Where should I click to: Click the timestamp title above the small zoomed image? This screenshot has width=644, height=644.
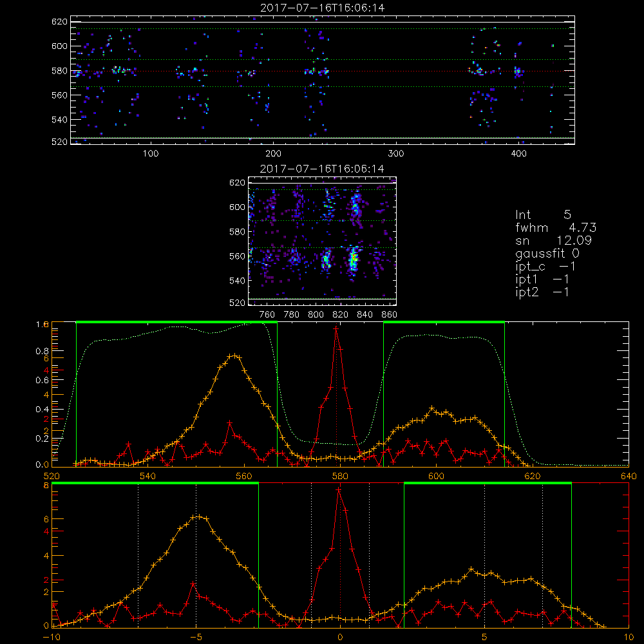pos(322,169)
